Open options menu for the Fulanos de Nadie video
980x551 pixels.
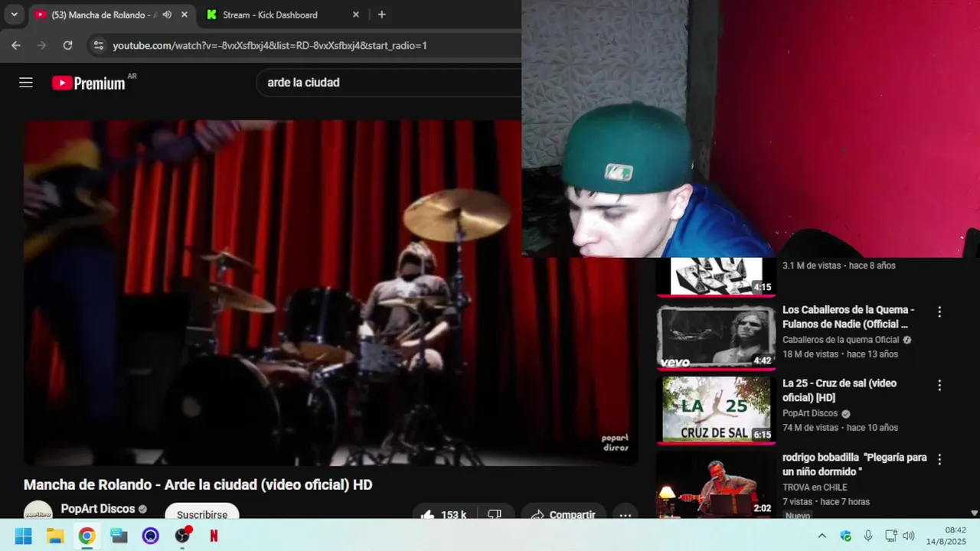point(939,311)
